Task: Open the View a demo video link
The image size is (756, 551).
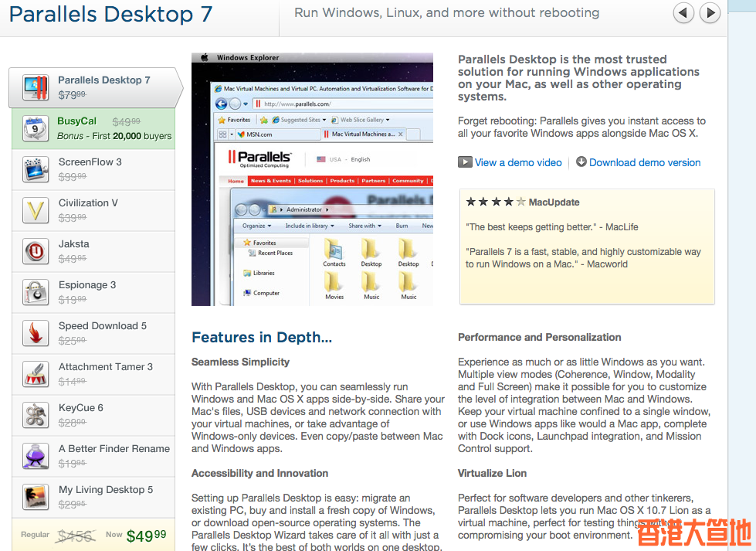Action: pyautogui.click(x=518, y=162)
